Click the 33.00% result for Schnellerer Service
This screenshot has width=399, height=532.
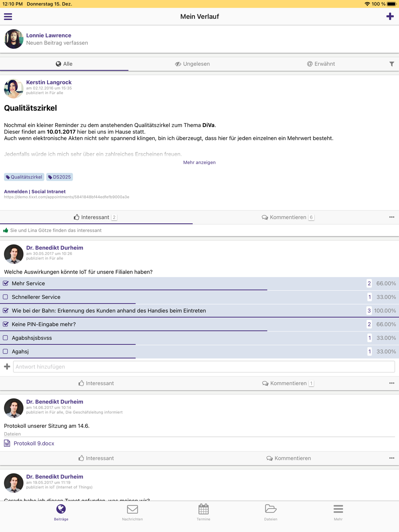[386, 297]
